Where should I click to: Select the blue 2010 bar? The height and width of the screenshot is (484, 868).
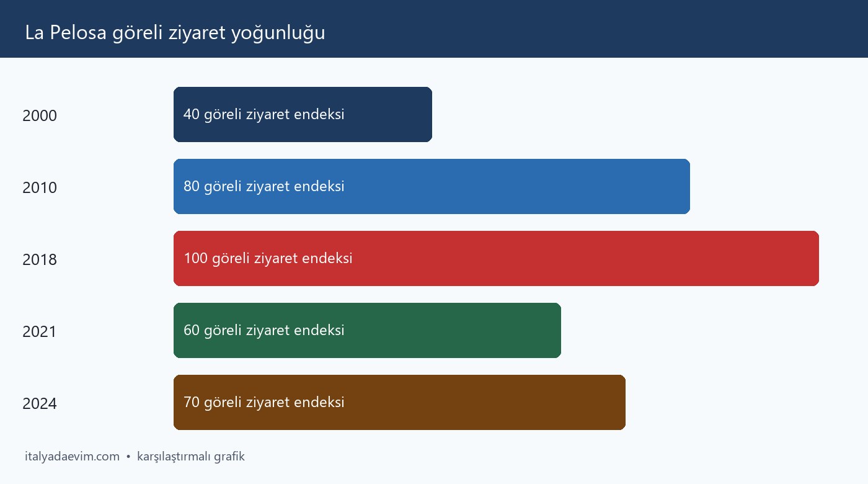tap(432, 187)
